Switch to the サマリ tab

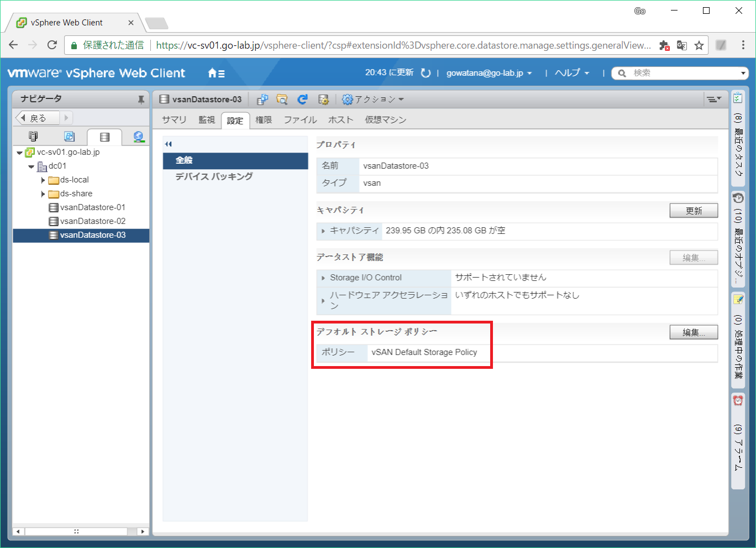click(175, 120)
